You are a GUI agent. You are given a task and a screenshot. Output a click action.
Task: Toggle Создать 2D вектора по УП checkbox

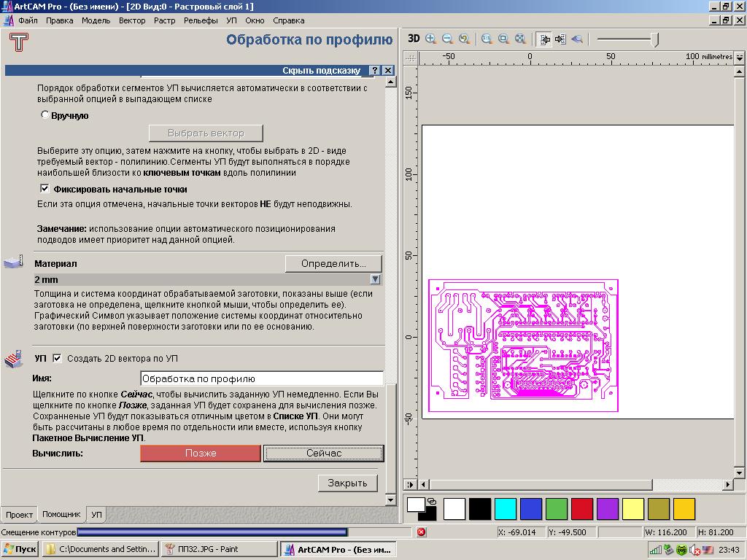pyautogui.click(x=58, y=358)
